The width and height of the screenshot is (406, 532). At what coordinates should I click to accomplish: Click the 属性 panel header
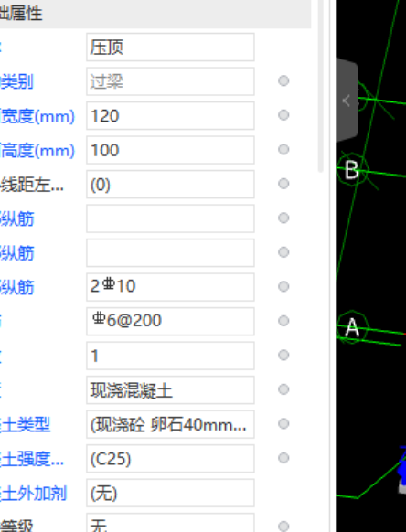click(x=155, y=14)
